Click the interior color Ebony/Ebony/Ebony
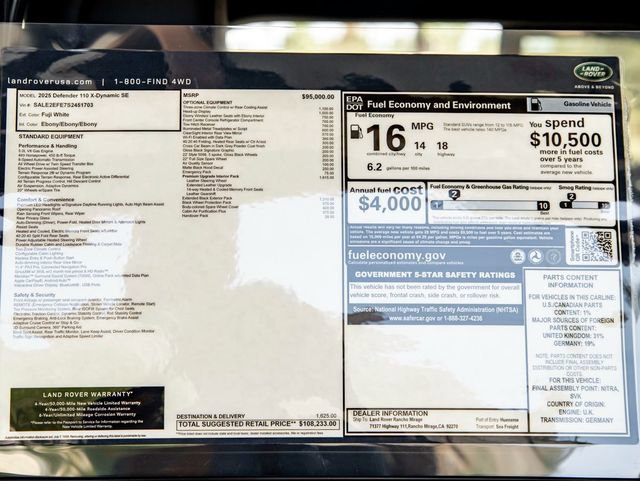The image size is (640, 481). pyautogui.click(x=69, y=124)
